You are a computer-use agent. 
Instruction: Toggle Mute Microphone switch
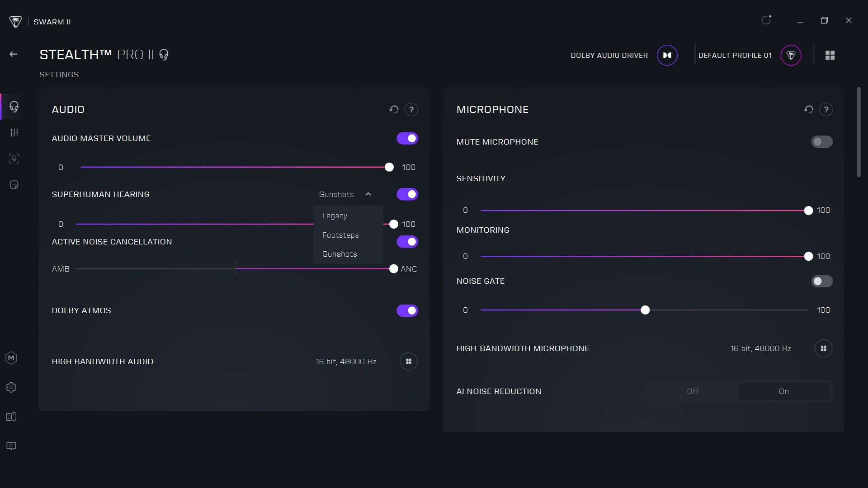click(x=822, y=142)
